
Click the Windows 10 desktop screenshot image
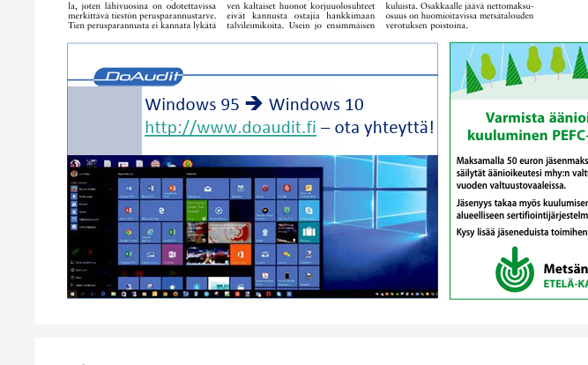point(252,227)
